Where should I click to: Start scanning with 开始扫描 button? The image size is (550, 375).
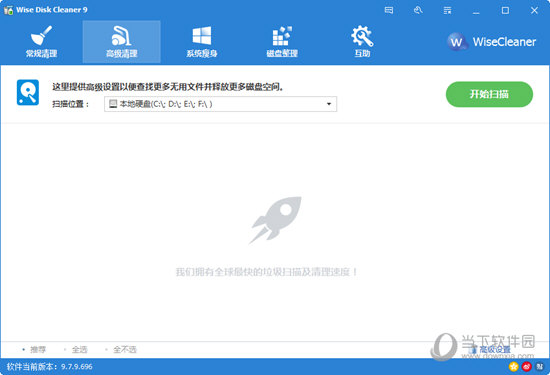click(489, 94)
